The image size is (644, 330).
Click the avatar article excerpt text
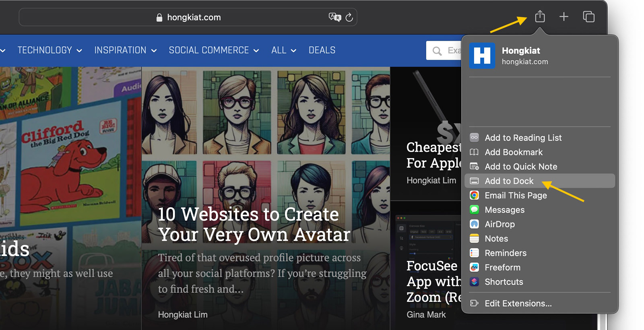click(262, 273)
